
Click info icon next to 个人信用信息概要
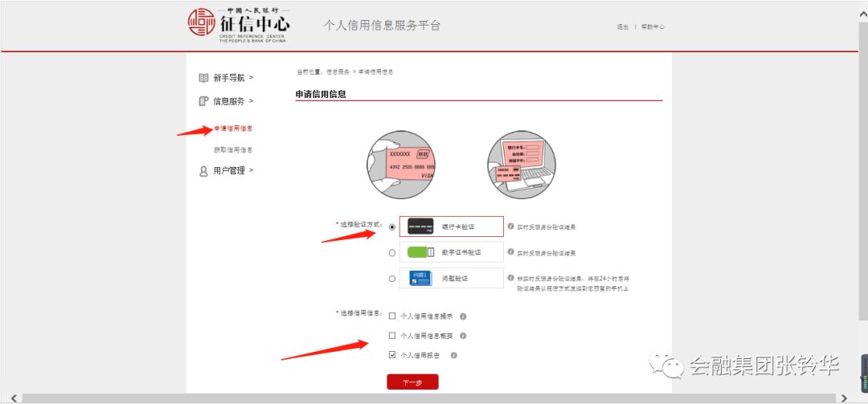tap(463, 336)
